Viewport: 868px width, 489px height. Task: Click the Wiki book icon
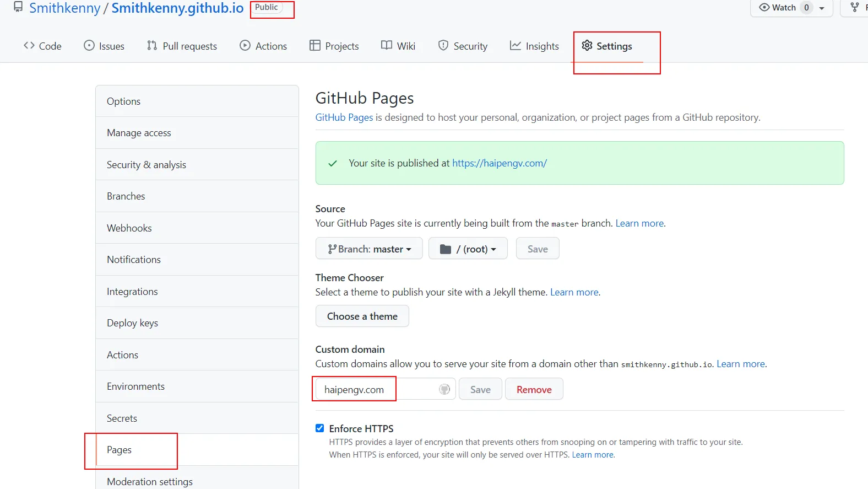coord(387,46)
